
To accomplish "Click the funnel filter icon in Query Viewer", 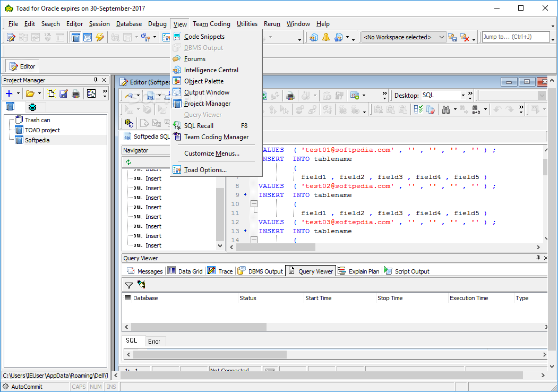I will coord(129,285).
